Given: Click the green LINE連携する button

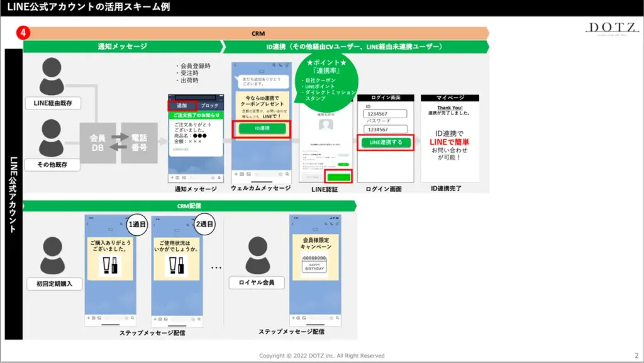Looking at the screenshot, I should [386, 142].
